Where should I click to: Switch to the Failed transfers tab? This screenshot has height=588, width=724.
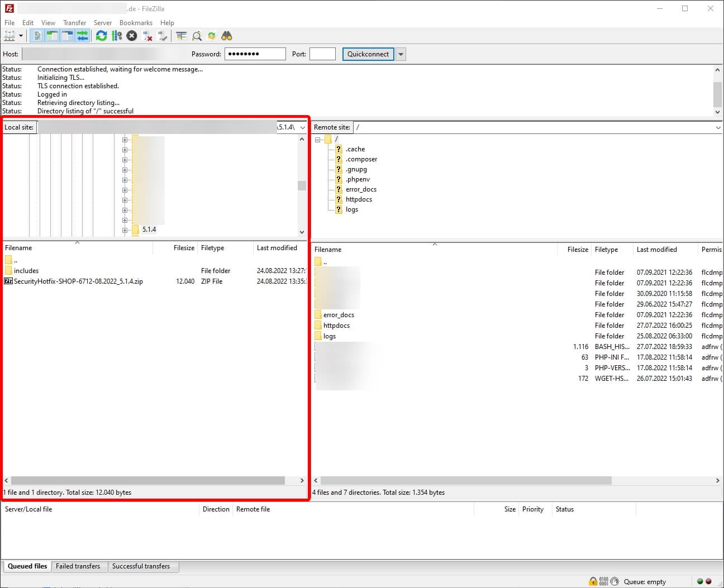[x=78, y=566]
